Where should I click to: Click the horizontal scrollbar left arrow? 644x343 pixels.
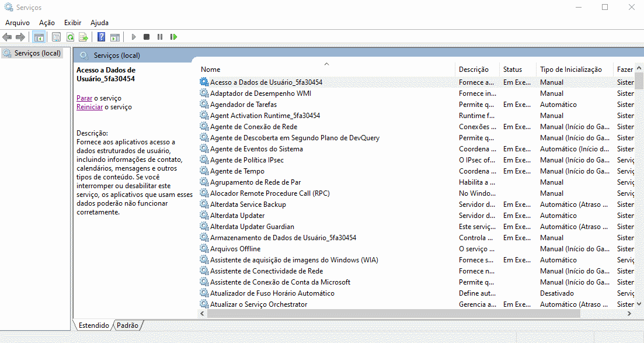coord(201,313)
